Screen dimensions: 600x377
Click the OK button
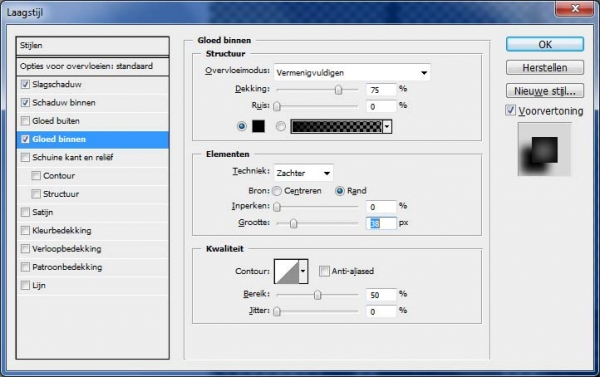point(545,44)
